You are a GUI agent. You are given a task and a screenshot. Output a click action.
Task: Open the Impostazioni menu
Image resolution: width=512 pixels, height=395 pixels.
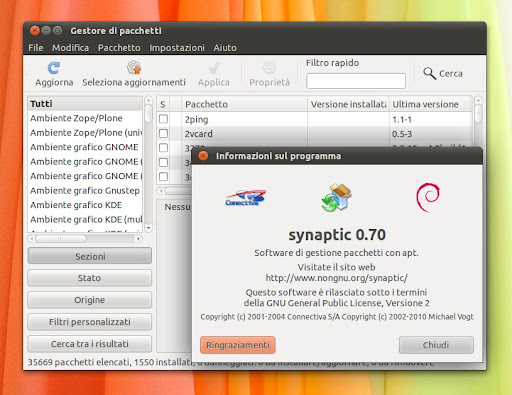click(177, 48)
